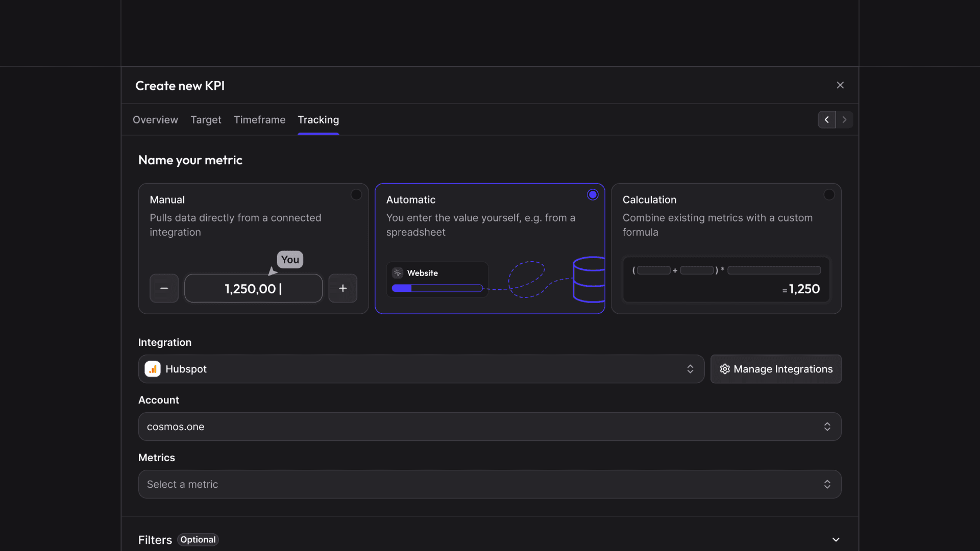This screenshot has height=551, width=980.
Task: Click the Integration field label
Action: (x=165, y=342)
